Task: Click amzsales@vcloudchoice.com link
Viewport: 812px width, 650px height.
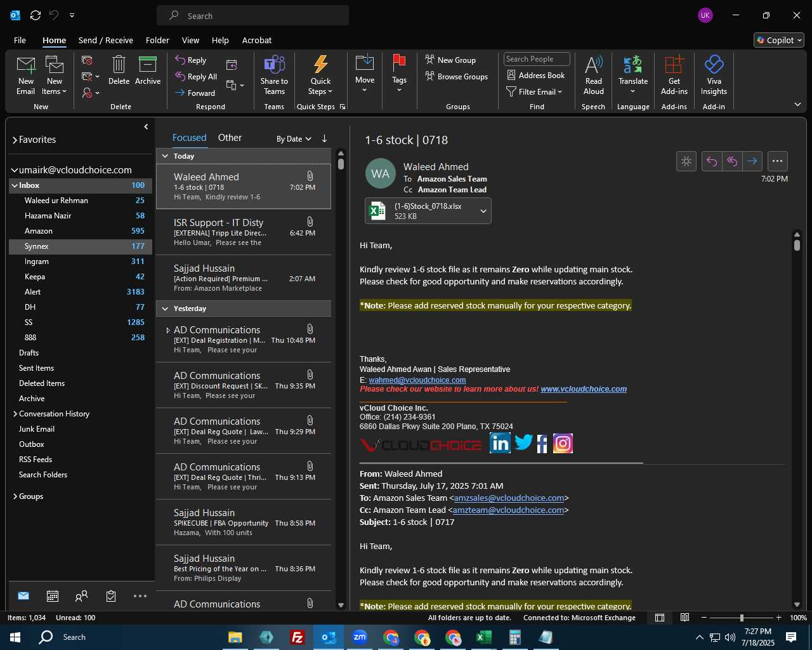Action: point(509,498)
